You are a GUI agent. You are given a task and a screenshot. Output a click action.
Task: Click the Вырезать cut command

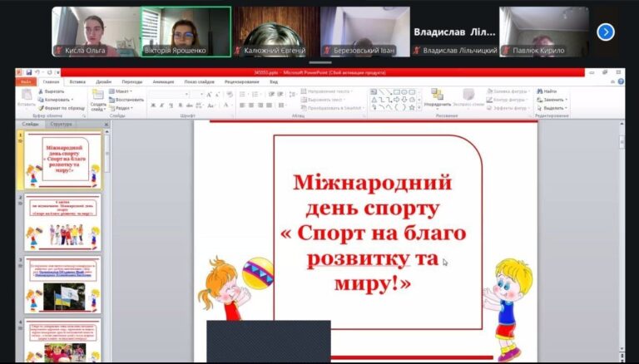tap(54, 91)
